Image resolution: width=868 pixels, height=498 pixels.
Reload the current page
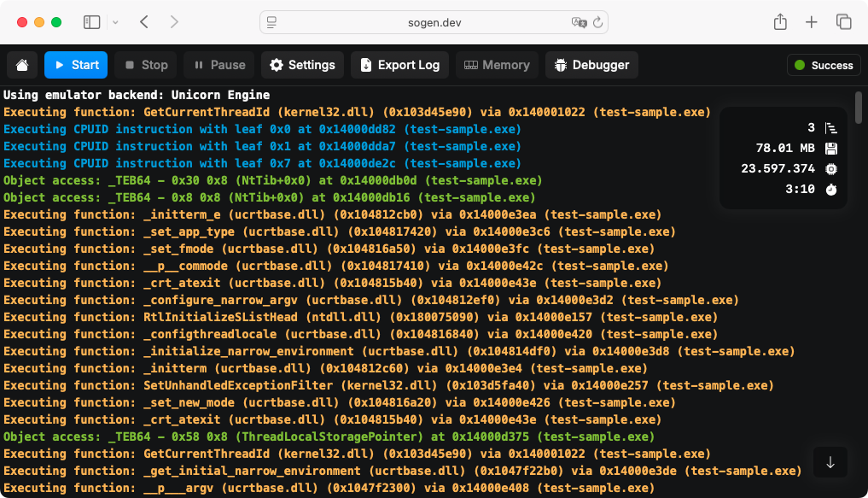click(x=597, y=22)
